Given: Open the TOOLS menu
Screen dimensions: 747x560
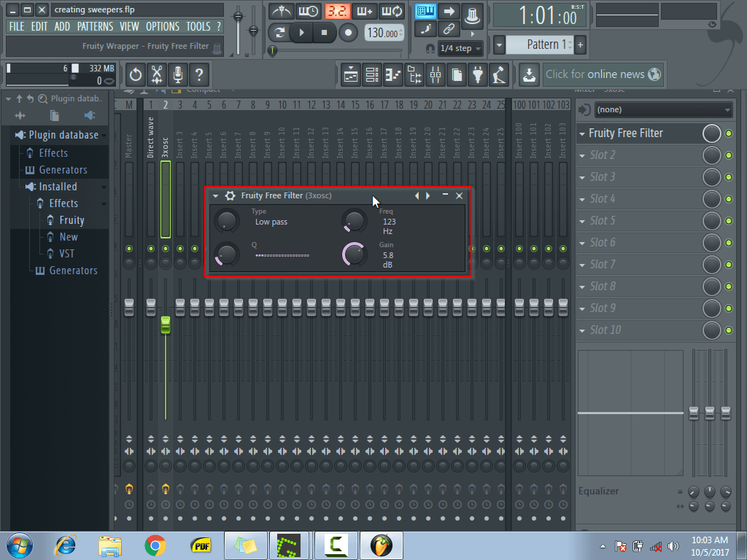Looking at the screenshot, I should (x=198, y=27).
